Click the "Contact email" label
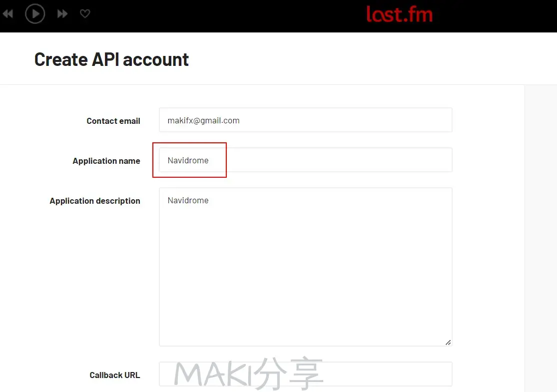557x392 pixels. (113, 121)
